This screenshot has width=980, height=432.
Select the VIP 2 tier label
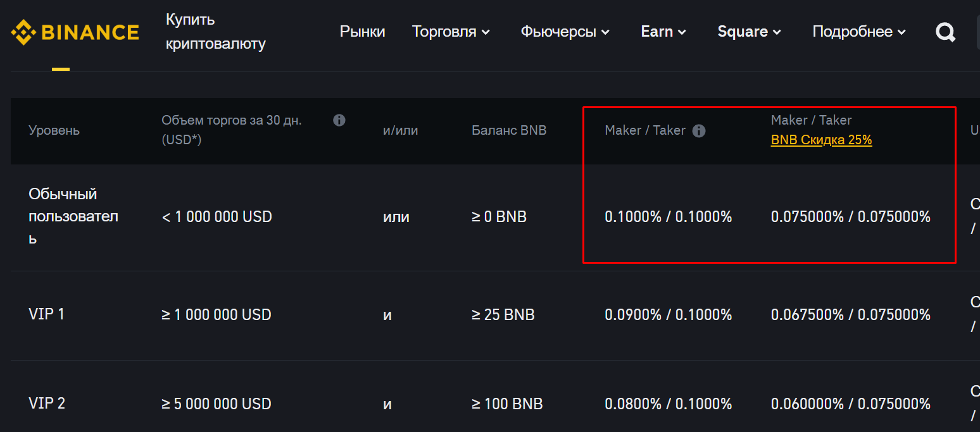(x=47, y=403)
